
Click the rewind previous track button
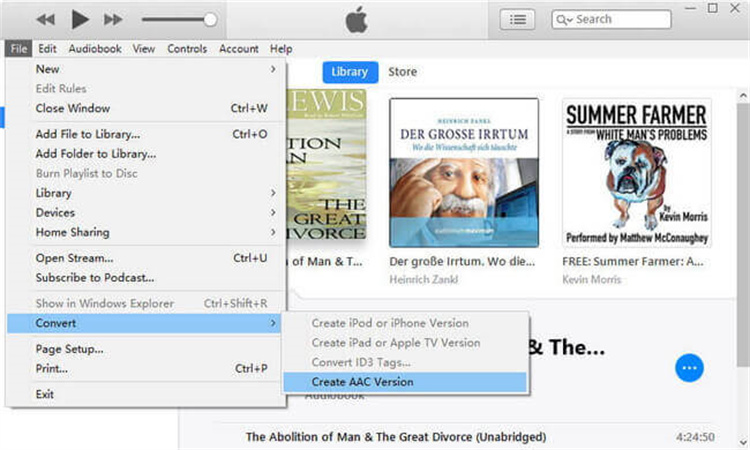coord(46,20)
